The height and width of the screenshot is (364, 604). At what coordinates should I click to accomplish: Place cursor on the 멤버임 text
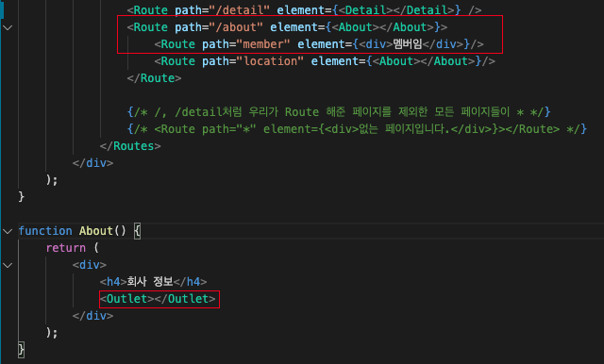[x=408, y=44]
